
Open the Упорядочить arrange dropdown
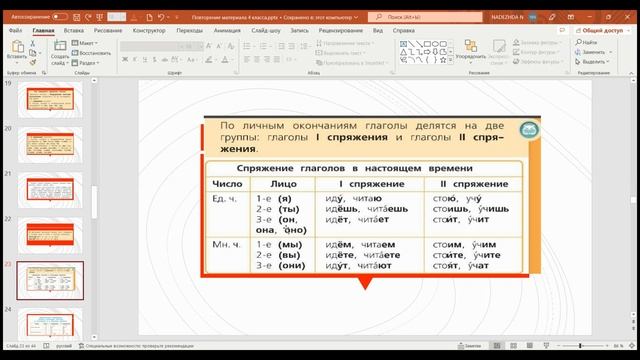coord(471,52)
